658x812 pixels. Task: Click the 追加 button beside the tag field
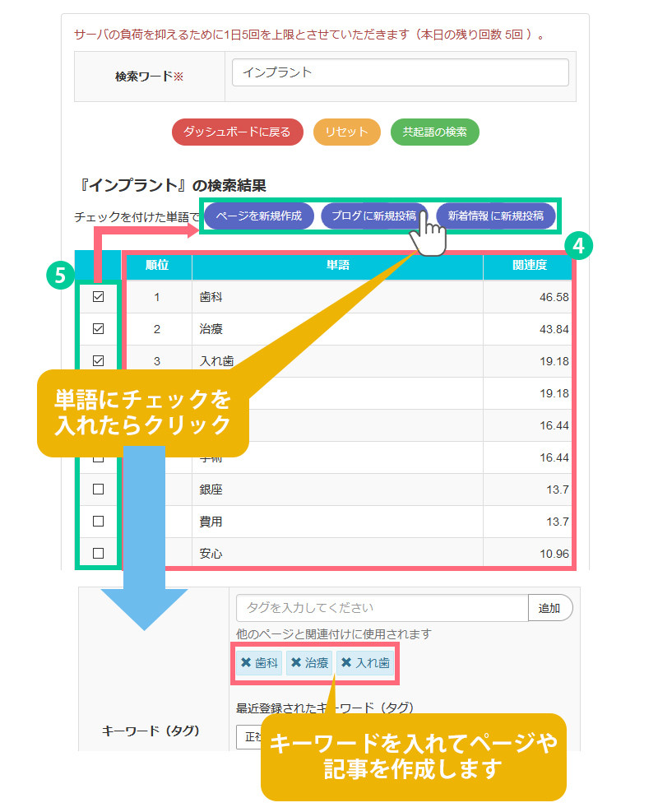point(549,608)
